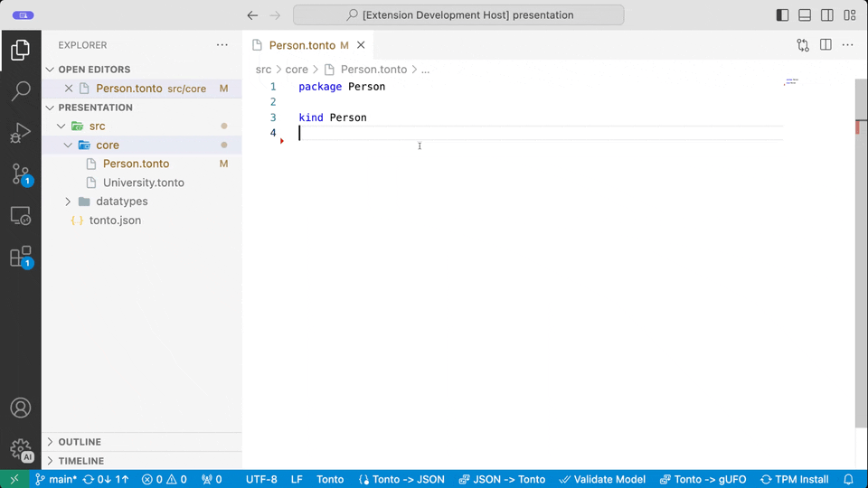Open Source Control view
This screenshot has width=868, height=488.
[21, 174]
